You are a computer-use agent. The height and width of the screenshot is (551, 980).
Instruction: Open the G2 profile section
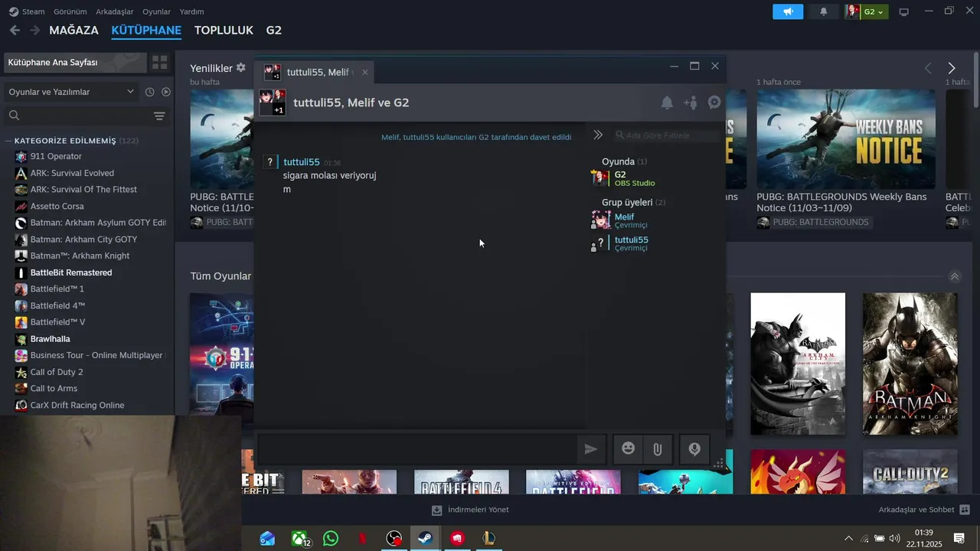pos(274,31)
